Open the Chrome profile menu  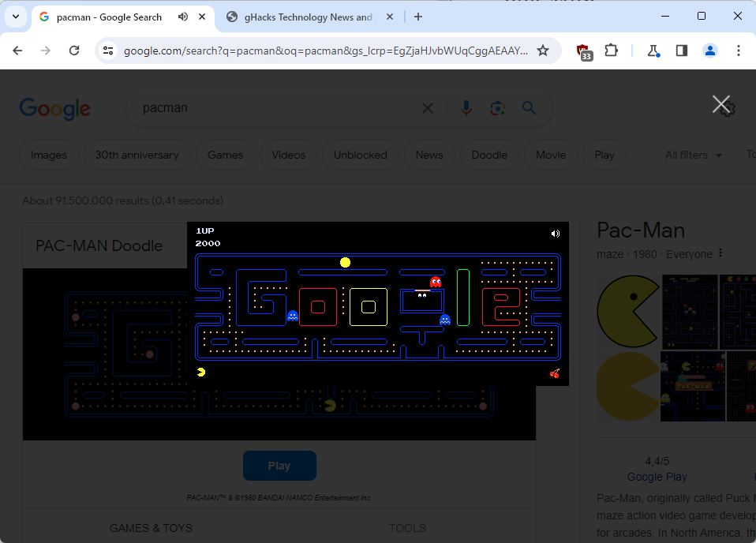click(709, 51)
